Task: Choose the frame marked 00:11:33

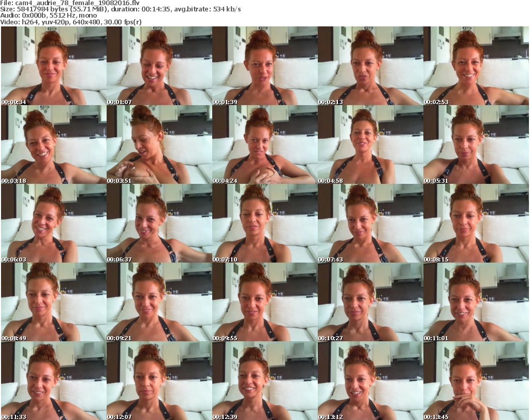Action: coord(54,381)
